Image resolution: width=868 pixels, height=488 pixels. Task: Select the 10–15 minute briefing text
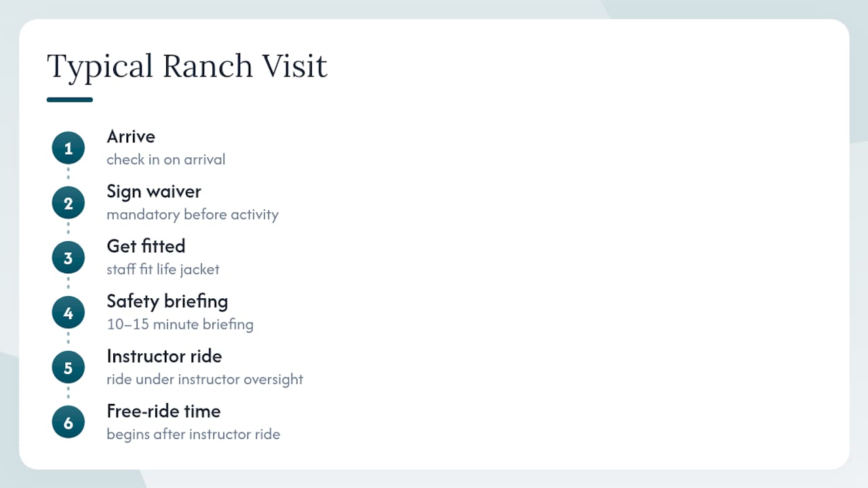coord(180,325)
